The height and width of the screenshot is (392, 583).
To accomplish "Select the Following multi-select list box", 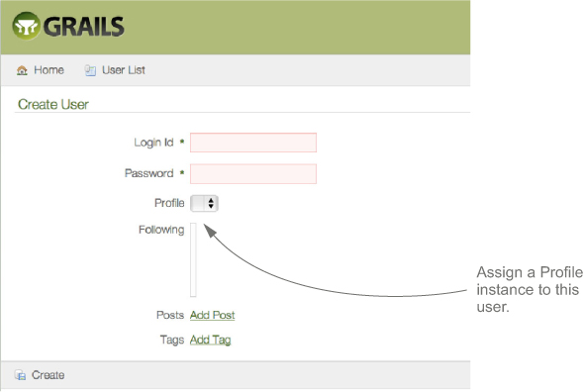I will 193,259.
